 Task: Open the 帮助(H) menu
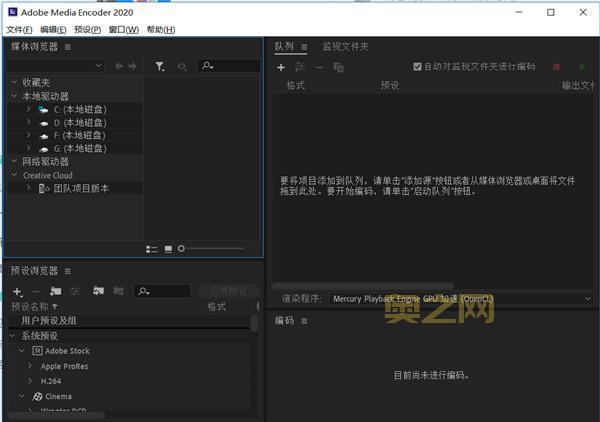click(x=161, y=29)
